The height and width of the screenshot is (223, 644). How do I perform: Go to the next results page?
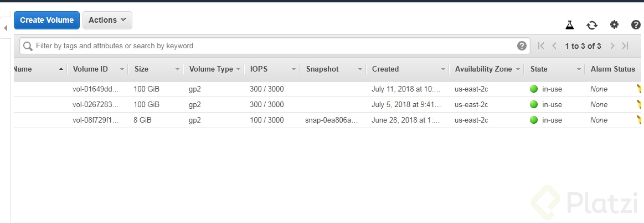point(612,46)
